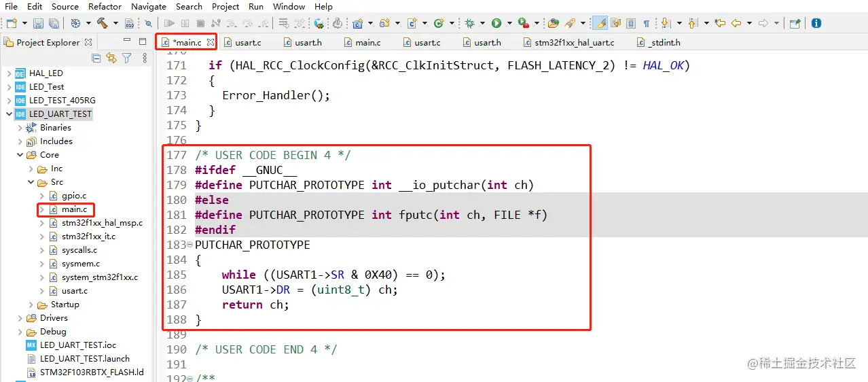Switch to stm32f1xx_hal_uart.c tab
868x382 pixels.
[x=569, y=42]
